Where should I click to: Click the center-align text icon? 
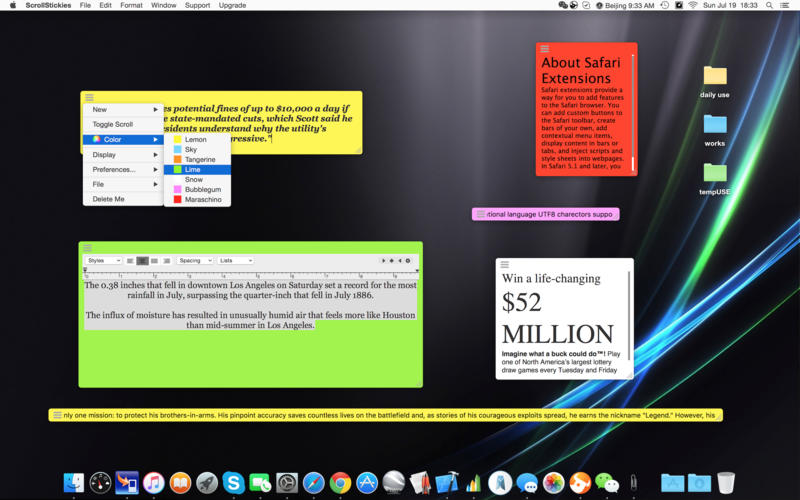[x=143, y=261]
